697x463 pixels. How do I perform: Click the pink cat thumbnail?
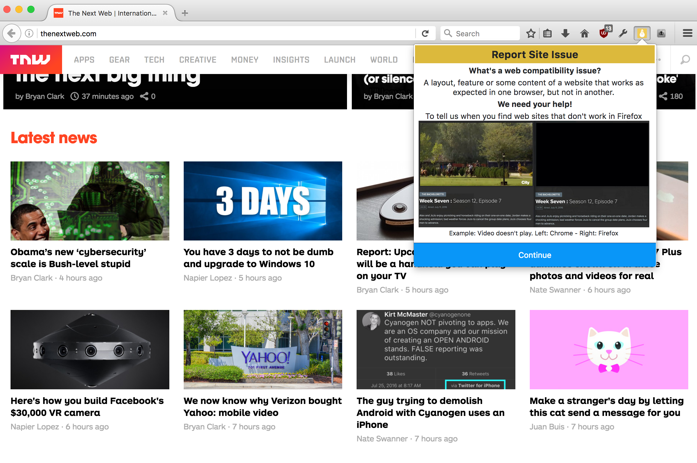pyautogui.click(x=609, y=349)
